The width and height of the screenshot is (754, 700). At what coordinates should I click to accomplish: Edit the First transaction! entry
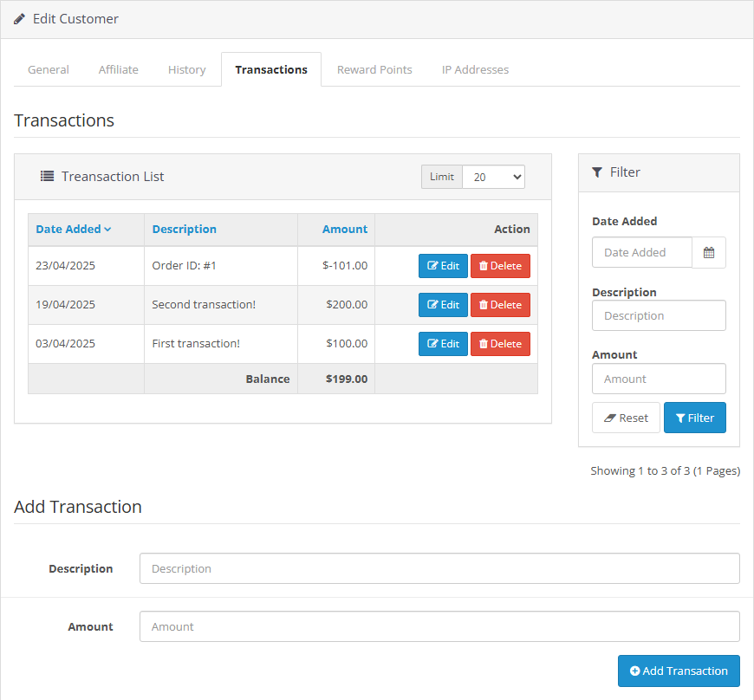tap(443, 344)
